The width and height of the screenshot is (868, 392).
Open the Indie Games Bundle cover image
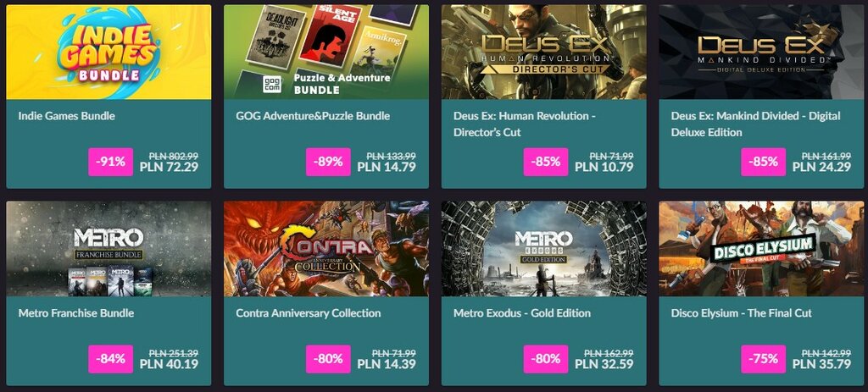pos(108,52)
